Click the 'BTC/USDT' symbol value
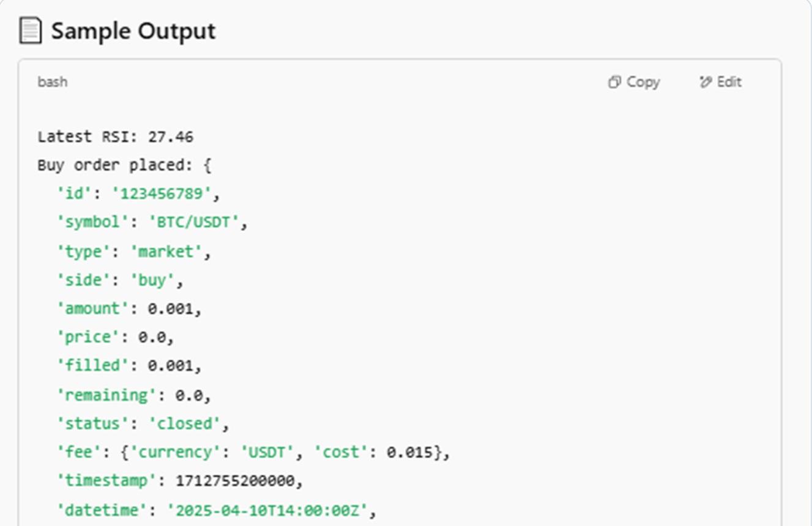Viewport: 812px width, 526px height. (193, 222)
